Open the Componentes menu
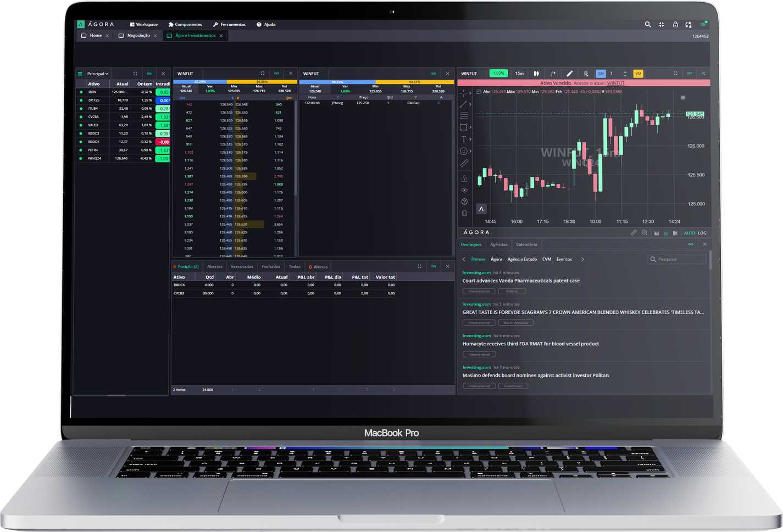This screenshot has width=783, height=532. pos(185,25)
